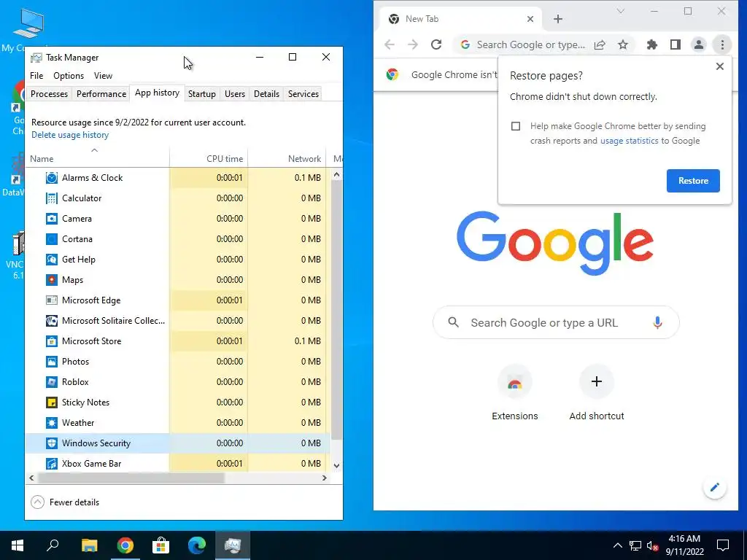Click the Microsoft Edge icon in App history
The width and height of the screenshot is (747, 560).
click(52, 300)
